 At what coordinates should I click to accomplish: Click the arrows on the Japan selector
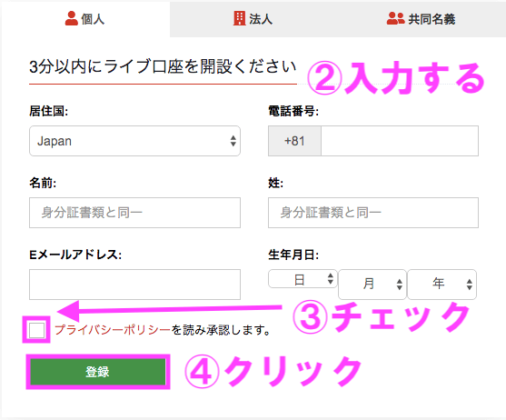point(233,141)
